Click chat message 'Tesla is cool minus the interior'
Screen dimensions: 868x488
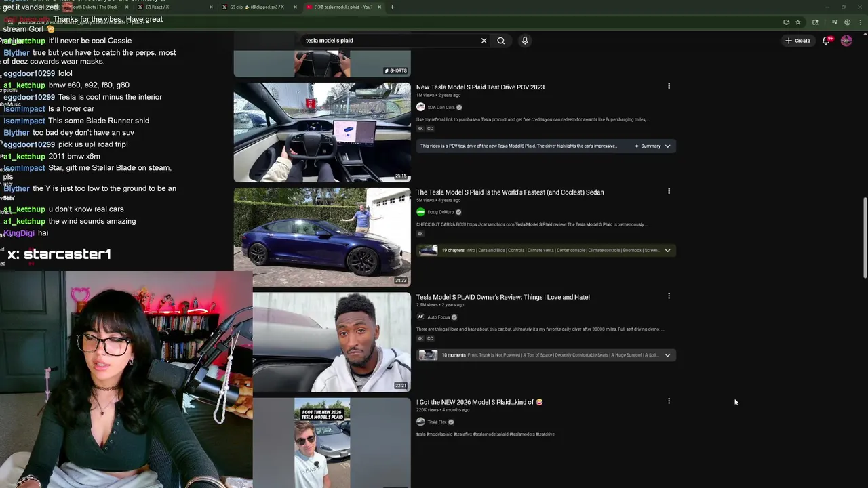(x=110, y=97)
